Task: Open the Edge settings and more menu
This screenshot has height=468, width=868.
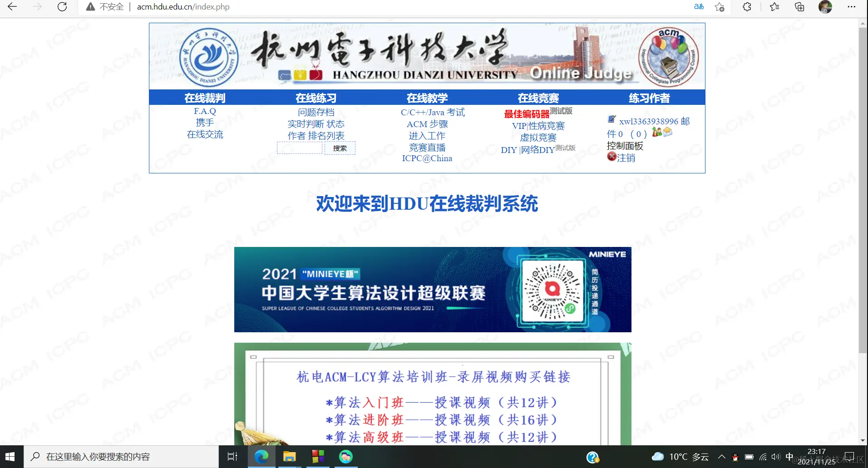Action: tap(851, 7)
